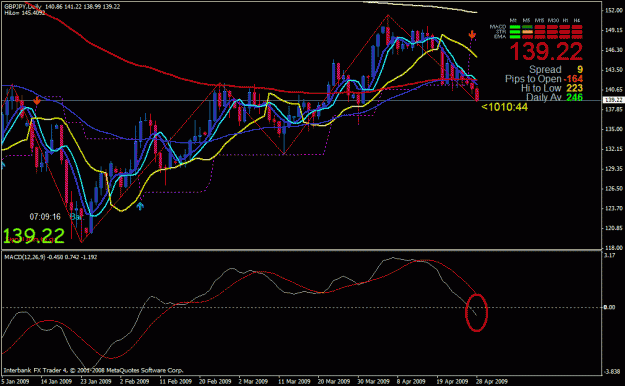Click the M30 timeframe column label
The width and height of the screenshot is (625, 386).
(553, 20)
